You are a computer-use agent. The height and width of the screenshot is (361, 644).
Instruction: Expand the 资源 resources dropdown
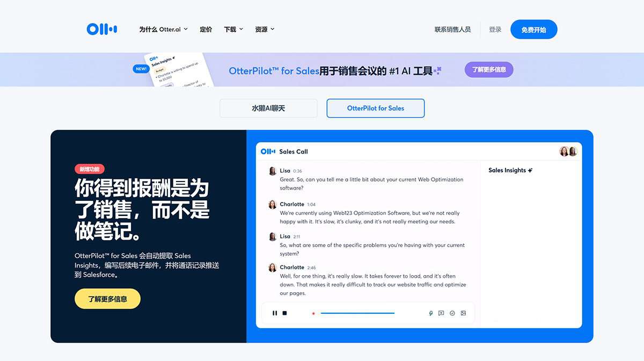click(265, 30)
